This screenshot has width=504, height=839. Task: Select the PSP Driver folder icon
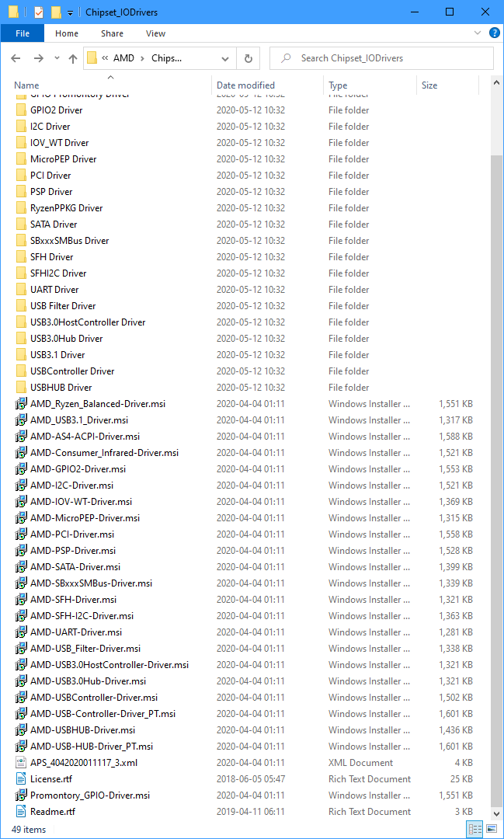point(21,192)
